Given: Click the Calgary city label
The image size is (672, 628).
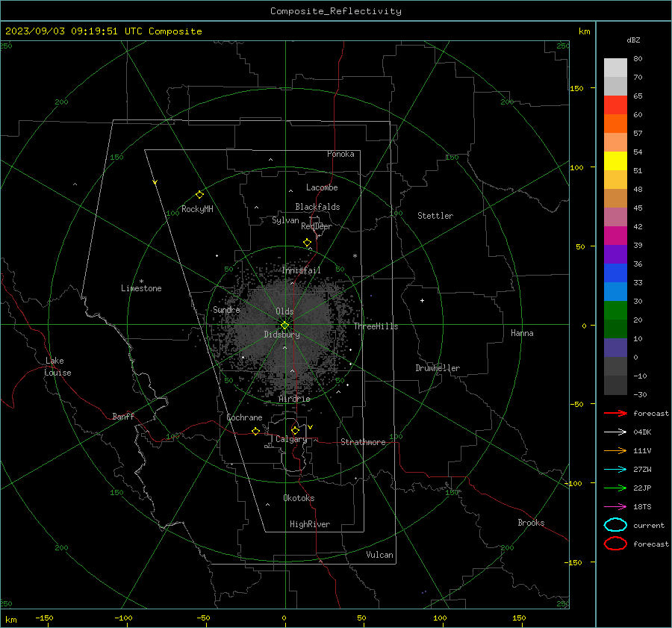Looking at the screenshot, I should (291, 439).
